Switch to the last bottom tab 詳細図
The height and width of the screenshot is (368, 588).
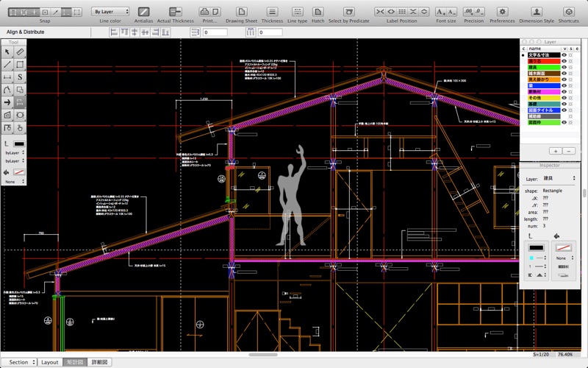point(99,362)
